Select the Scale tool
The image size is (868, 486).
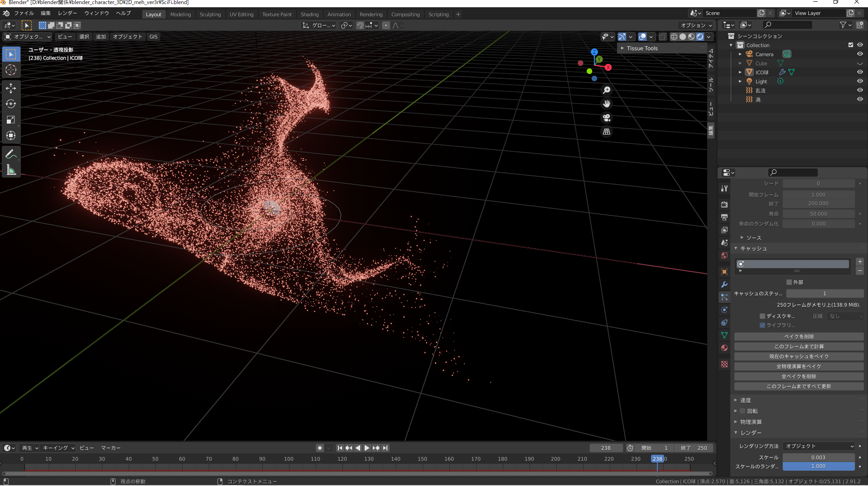[x=11, y=120]
